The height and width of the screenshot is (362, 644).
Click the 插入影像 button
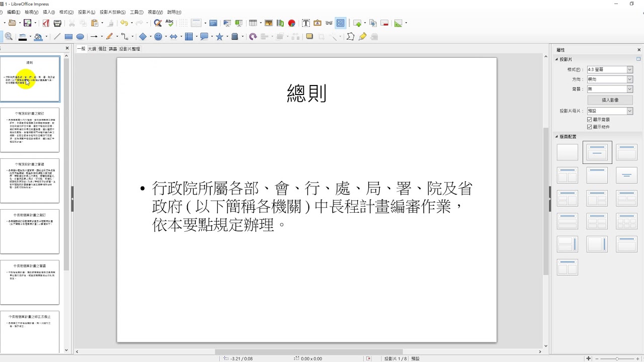pyautogui.click(x=610, y=100)
